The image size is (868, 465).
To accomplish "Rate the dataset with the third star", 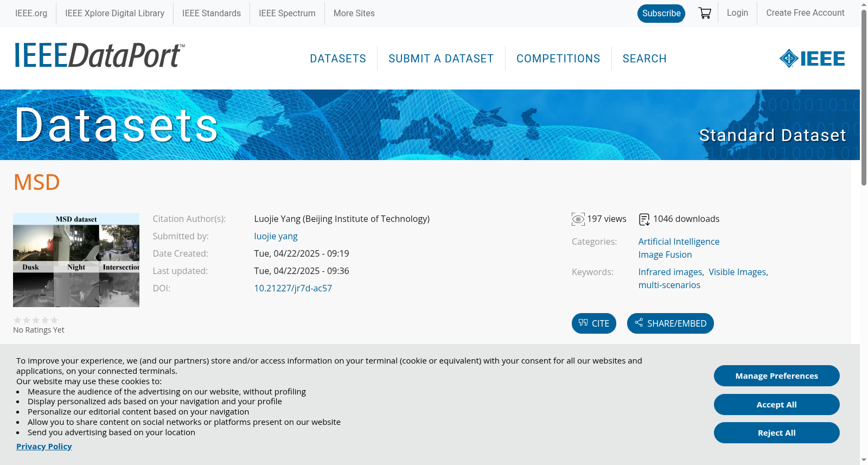I will coord(36,320).
